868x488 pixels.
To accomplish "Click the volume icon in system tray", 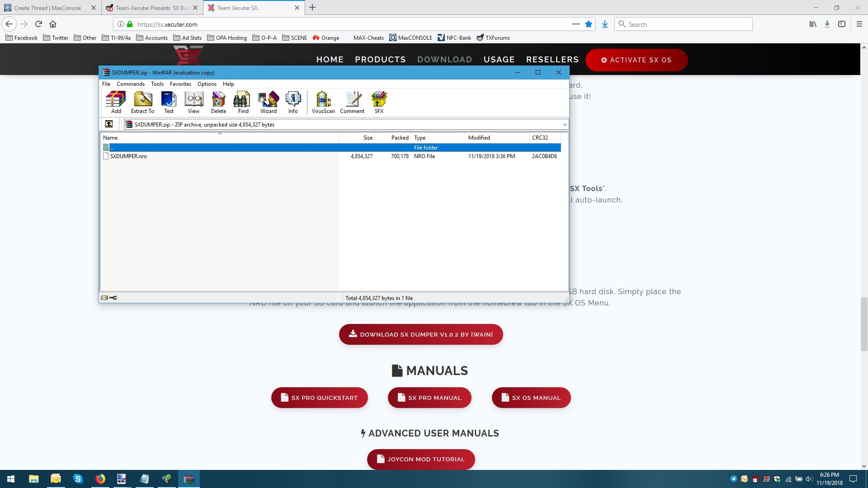I will click(x=809, y=479).
